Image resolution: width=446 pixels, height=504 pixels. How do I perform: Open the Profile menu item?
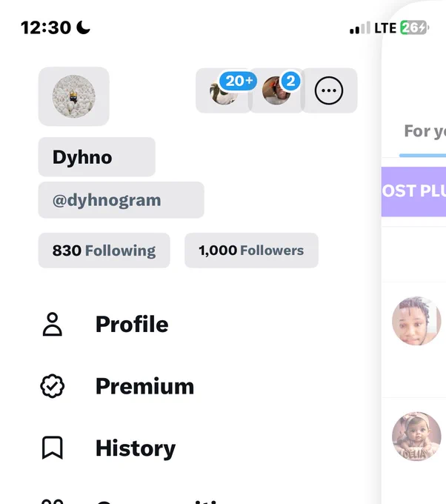point(132,324)
